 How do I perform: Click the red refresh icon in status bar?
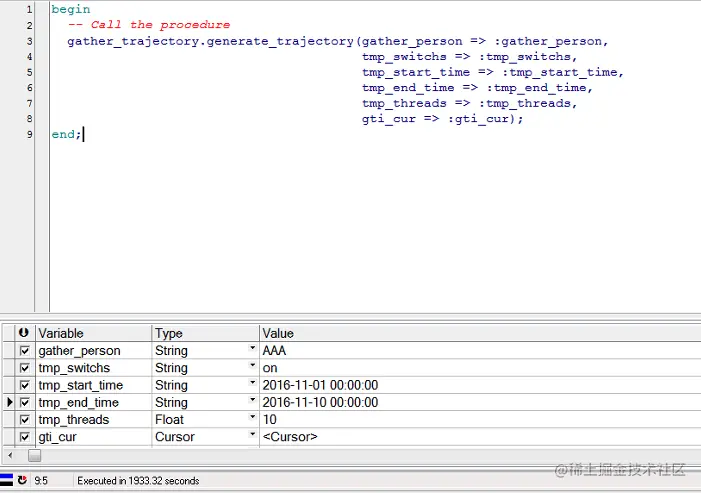(x=22, y=480)
